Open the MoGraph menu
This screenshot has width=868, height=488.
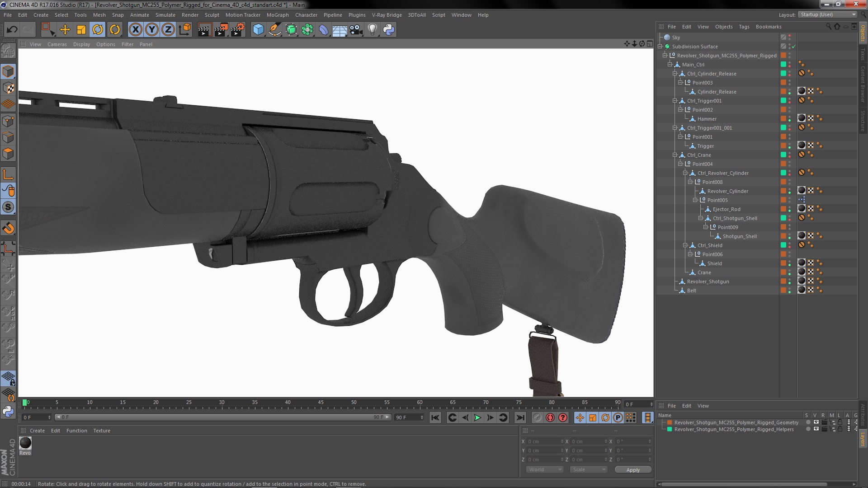coord(278,15)
